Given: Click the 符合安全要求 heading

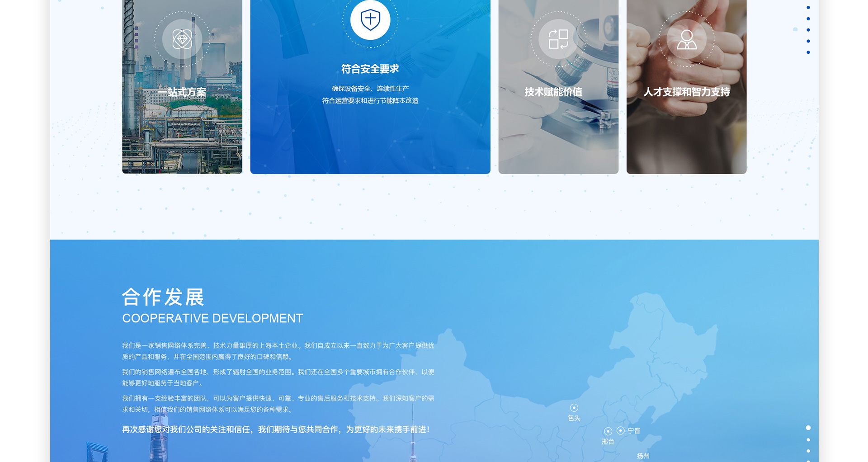Looking at the screenshot, I should pyautogui.click(x=370, y=69).
